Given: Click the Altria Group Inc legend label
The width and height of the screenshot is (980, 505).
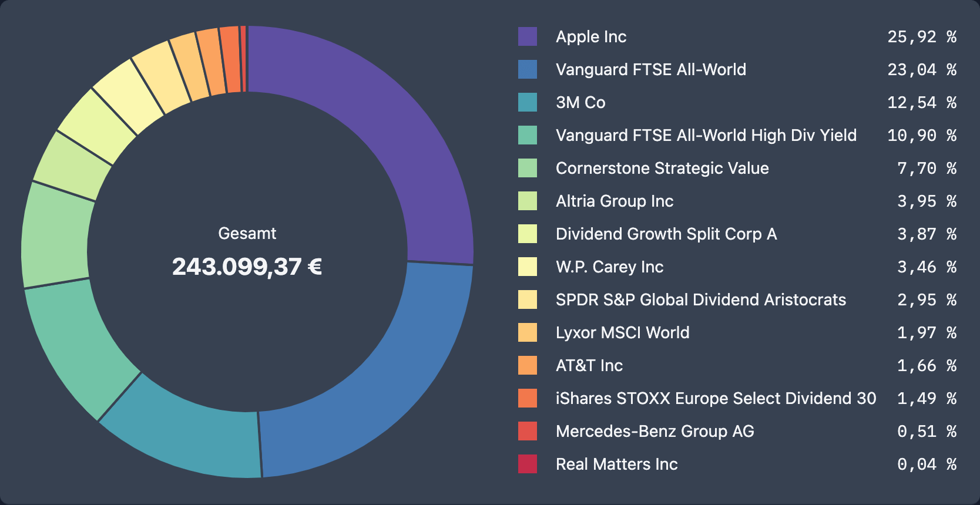Looking at the screenshot, I should (x=614, y=201).
